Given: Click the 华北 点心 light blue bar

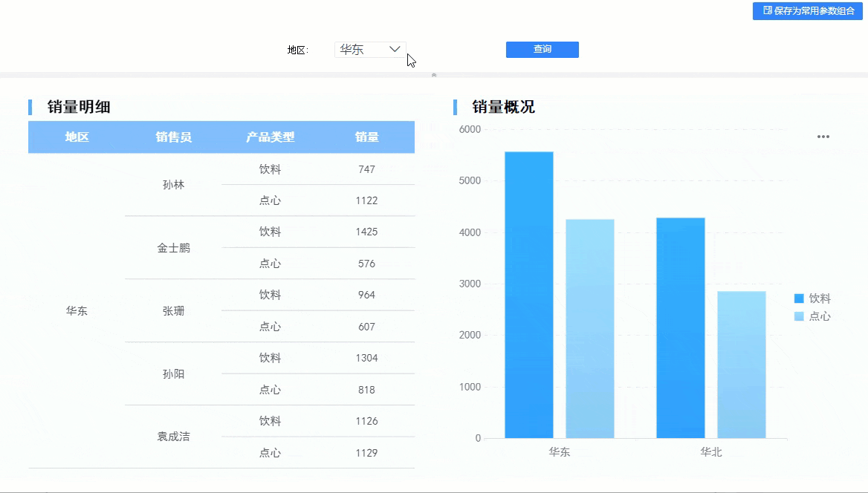Looking at the screenshot, I should pyautogui.click(x=741, y=365).
